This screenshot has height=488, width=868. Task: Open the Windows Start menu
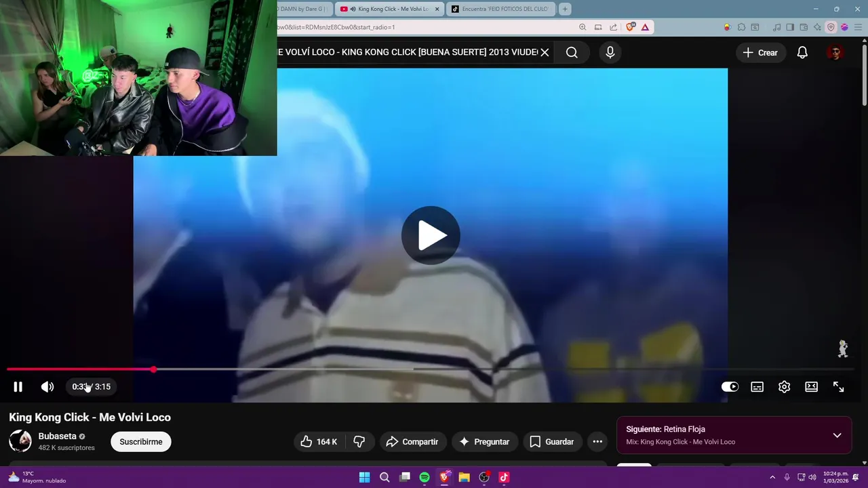[364, 477]
